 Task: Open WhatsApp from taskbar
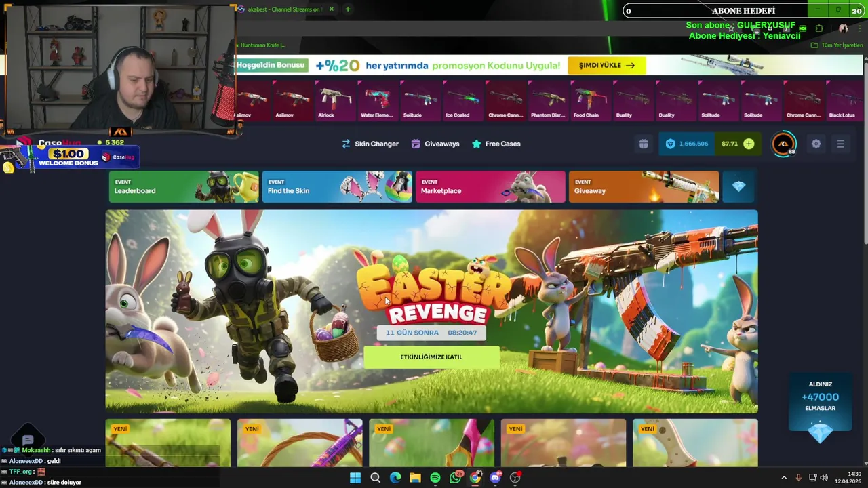(456, 478)
